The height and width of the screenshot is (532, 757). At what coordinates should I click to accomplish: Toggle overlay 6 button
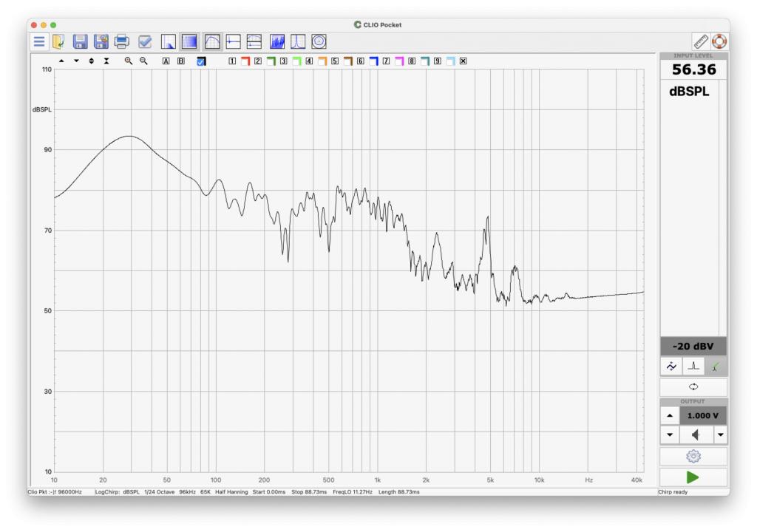[x=360, y=61]
